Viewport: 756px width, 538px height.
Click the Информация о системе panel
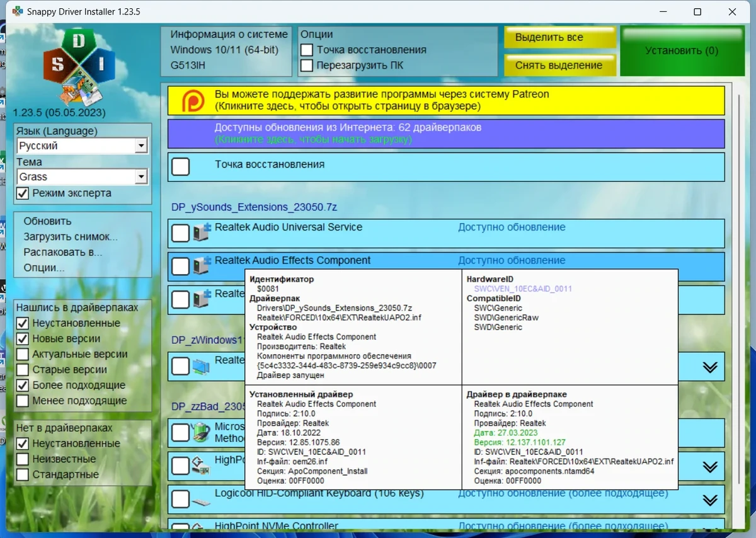coord(227,51)
